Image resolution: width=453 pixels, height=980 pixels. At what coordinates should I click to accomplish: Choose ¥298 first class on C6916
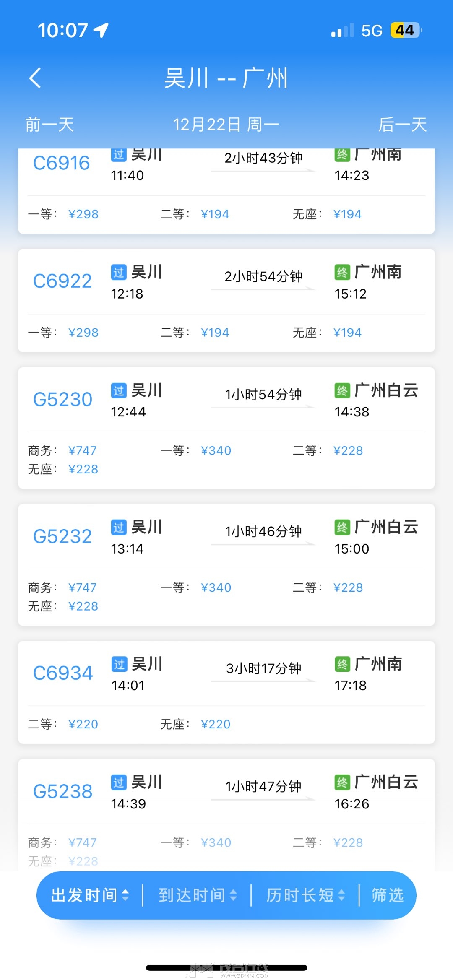tap(83, 214)
